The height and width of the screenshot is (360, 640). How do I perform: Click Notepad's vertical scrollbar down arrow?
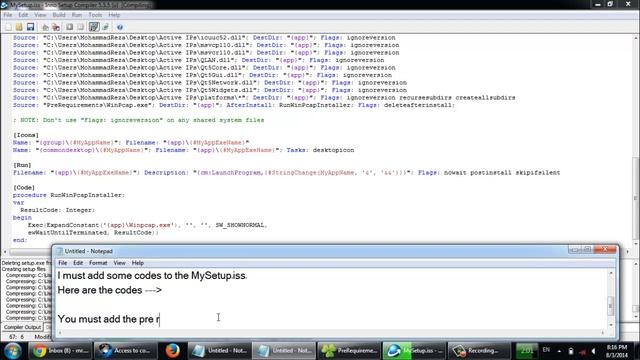coord(611,325)
